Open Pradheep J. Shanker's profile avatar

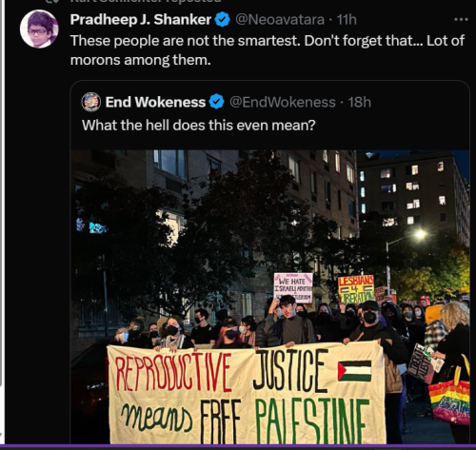(x=39, y=29)
